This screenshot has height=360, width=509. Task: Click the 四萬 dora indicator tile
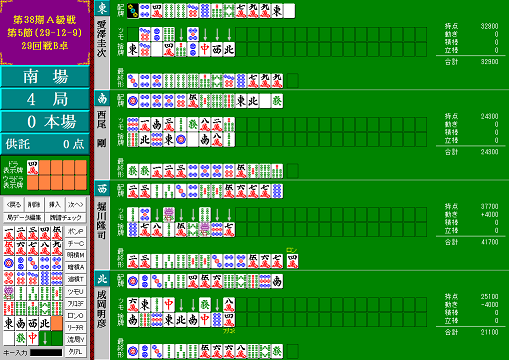(33, 167)
